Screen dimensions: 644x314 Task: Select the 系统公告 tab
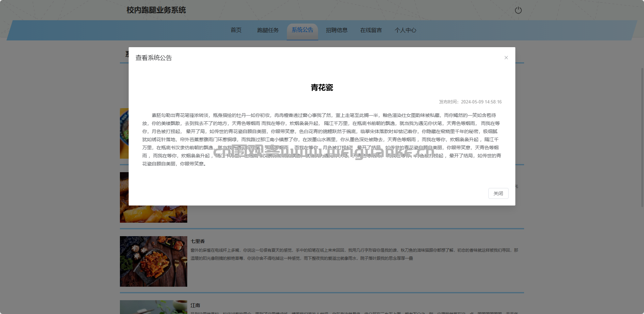tap(302, 30)
